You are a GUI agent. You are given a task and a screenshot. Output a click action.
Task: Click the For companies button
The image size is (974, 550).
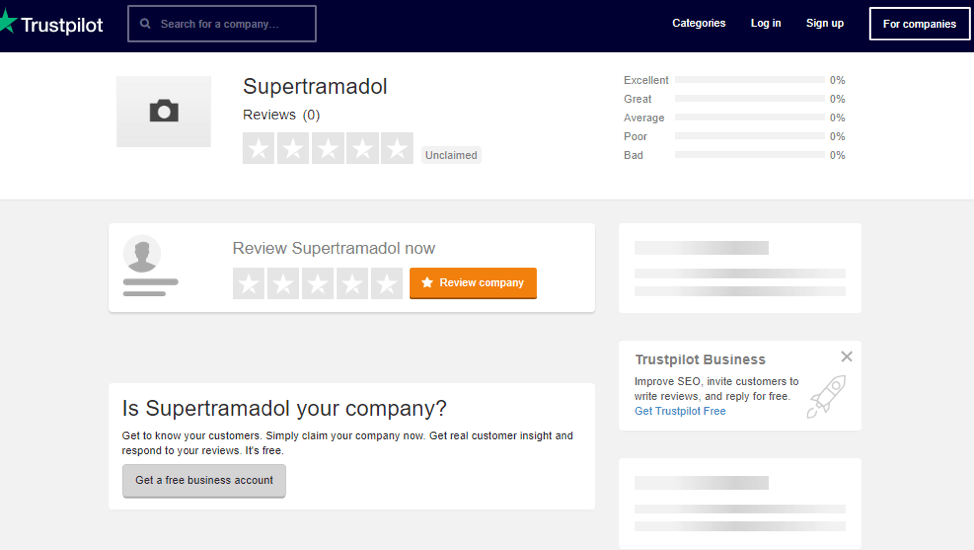click(919, 24)
